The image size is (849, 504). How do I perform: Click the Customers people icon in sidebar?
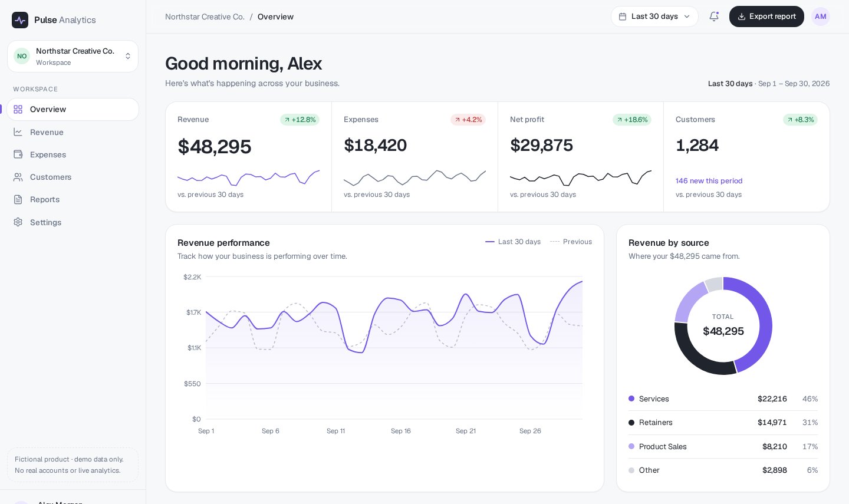pos(18,177)
